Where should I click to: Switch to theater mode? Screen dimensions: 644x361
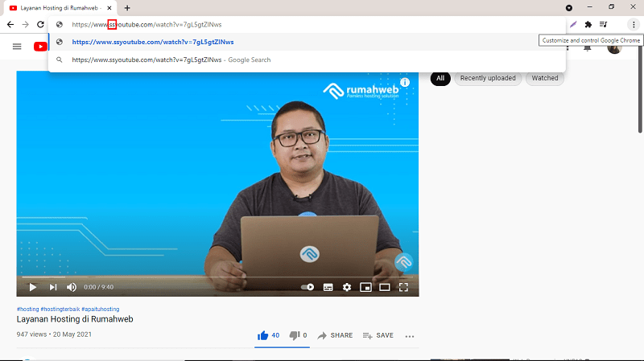point(385,287)
